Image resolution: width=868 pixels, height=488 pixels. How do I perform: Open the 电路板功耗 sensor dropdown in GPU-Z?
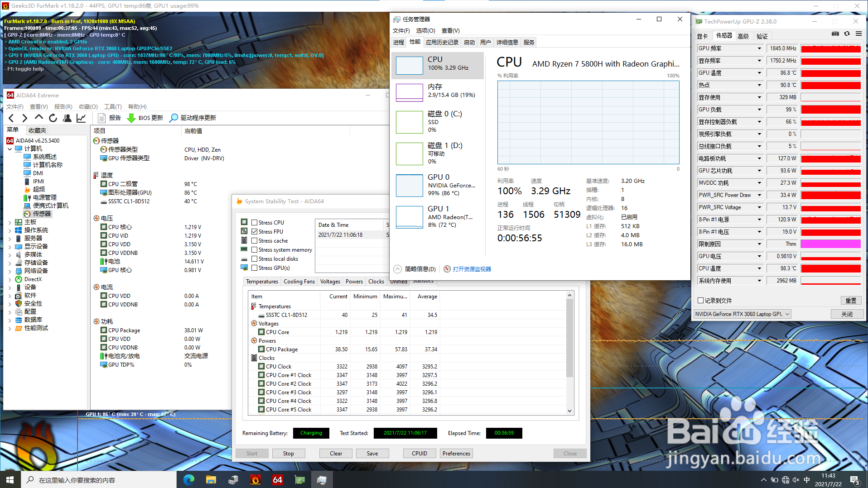[759, 158]
